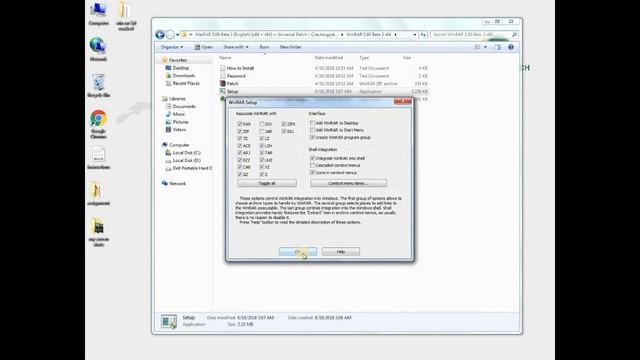Screen dimensions: 640x360
Task: Sort by the Type column header
Action: pos(364,58)
